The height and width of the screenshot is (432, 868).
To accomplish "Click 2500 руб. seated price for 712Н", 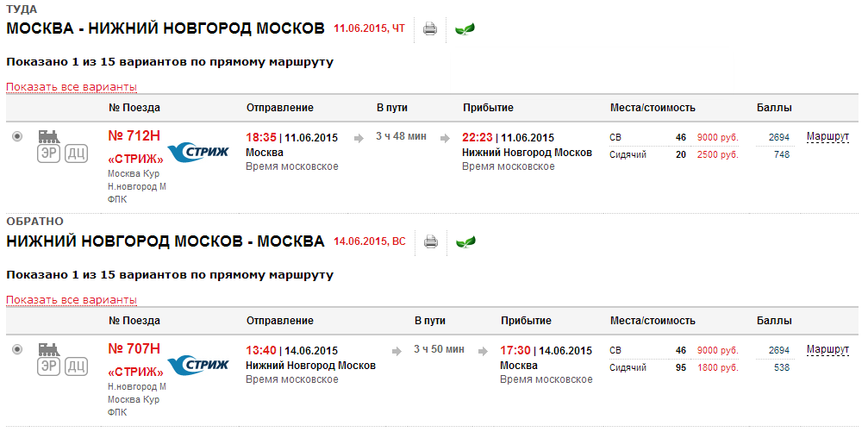I will click(717, 155).
